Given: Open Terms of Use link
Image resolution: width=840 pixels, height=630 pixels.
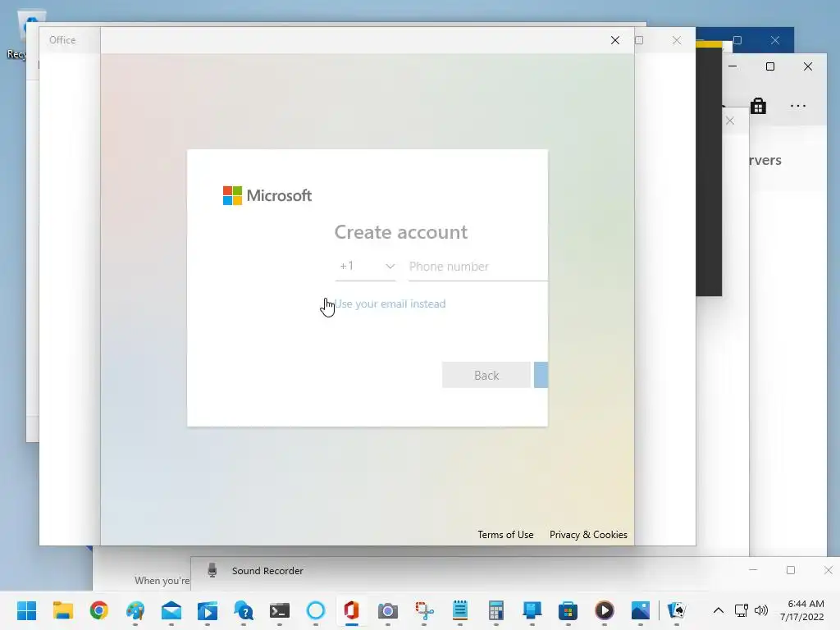Looking at the screenshot, I should (505, 535).
